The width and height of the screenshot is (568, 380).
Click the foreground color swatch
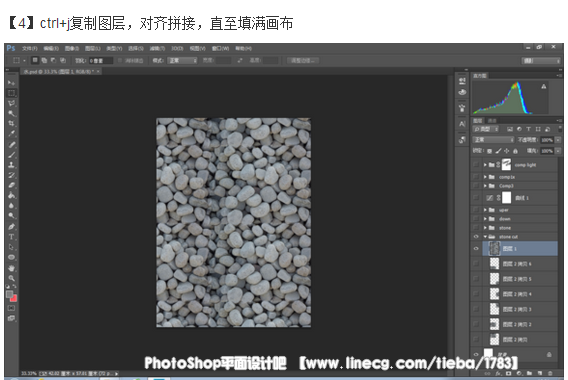coord(10,294)
